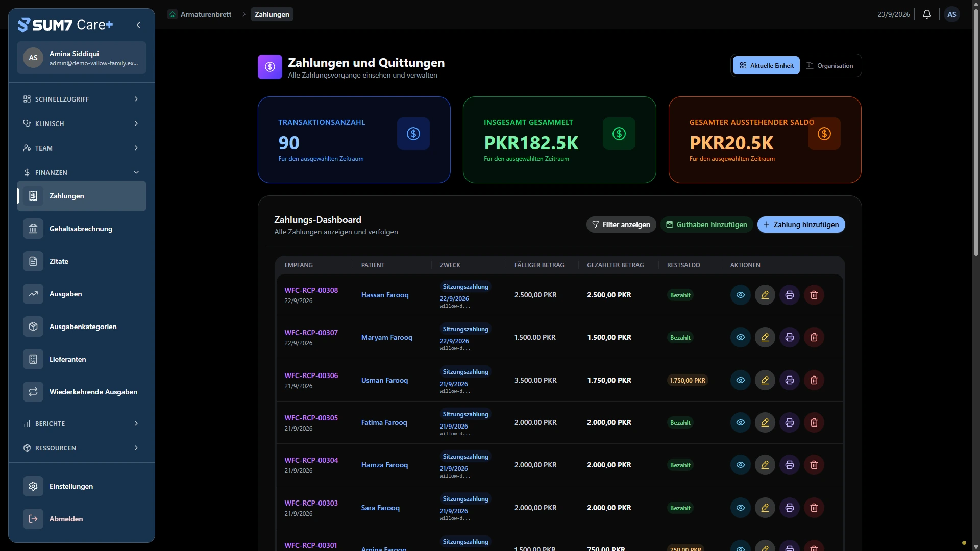Viewport: 980px width, 551px height.
Task: Edit payment WFC-RCP-00308
Action: point(765,295)
